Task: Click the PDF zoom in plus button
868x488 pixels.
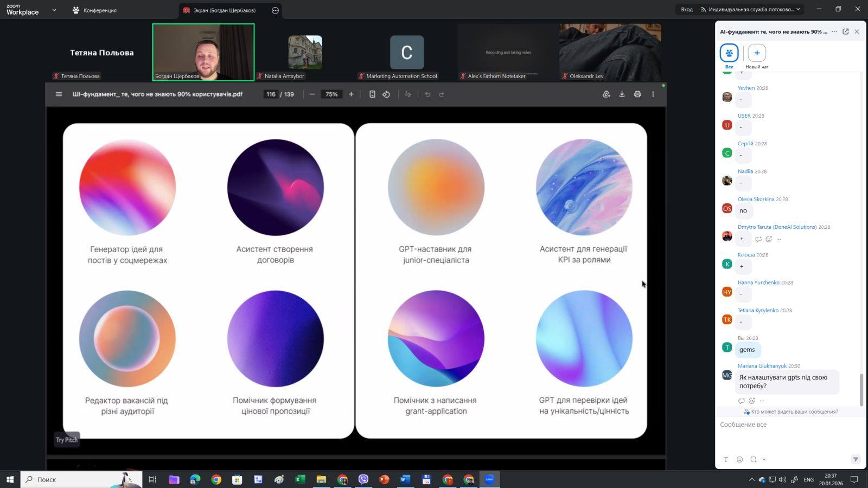Action: point(351,94)
